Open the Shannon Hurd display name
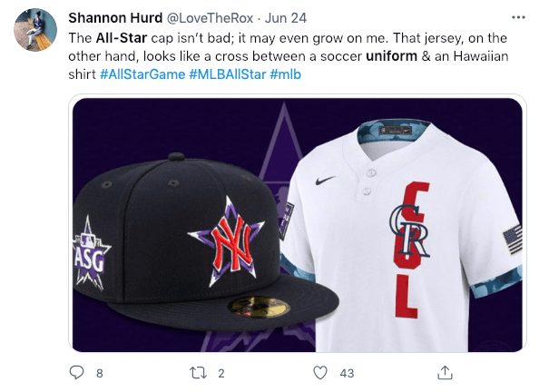This screenshot has width=539, height=392. [x=115, y=18]
